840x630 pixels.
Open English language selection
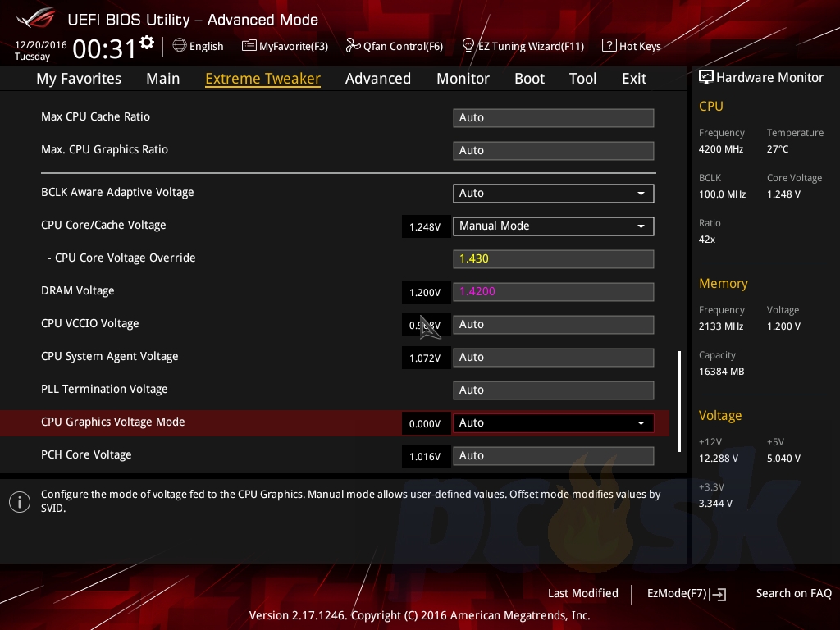pos(206,46)
